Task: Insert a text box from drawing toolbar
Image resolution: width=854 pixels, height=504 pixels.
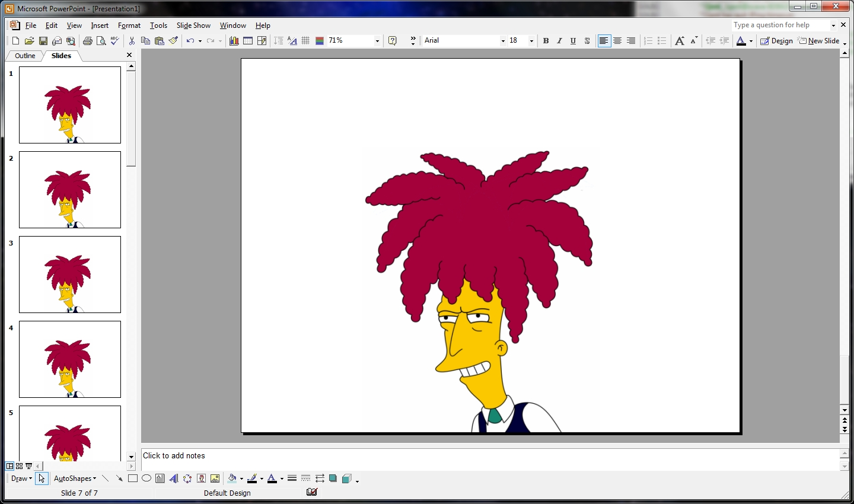Action: point(160,479)
